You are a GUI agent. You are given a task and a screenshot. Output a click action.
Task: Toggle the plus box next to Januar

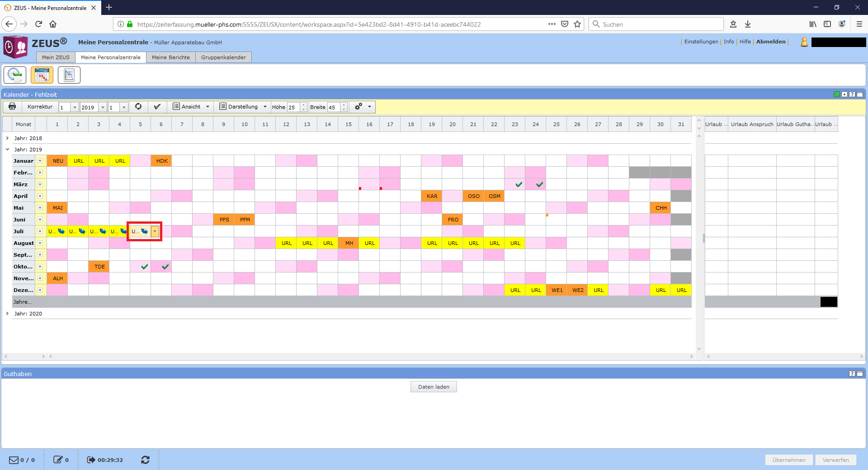click(40, 161)
